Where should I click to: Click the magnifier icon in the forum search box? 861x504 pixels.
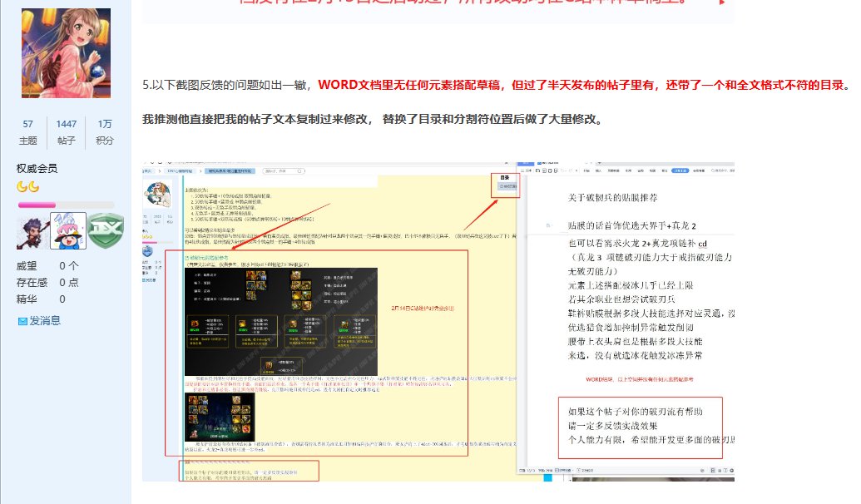click(300, 171)
